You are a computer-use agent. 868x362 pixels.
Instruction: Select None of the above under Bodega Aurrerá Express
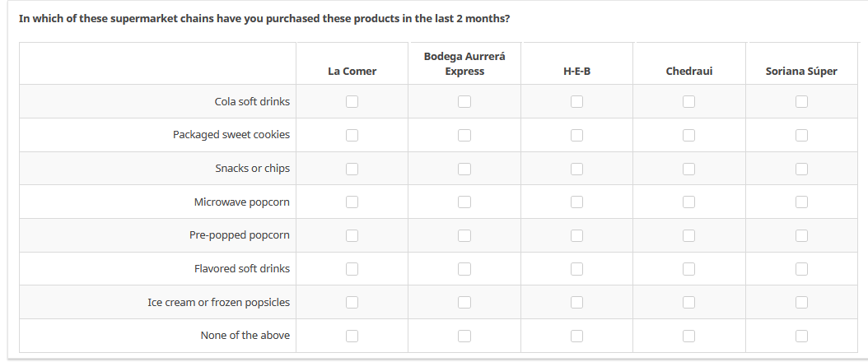click(464, 336)
